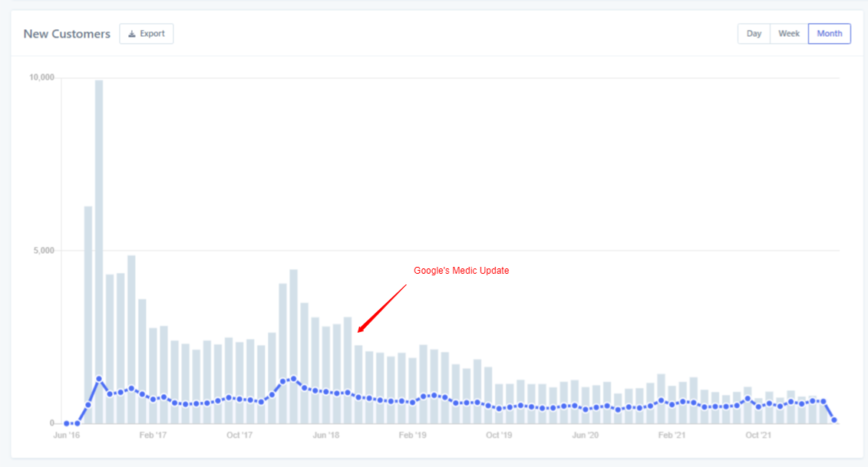Click the Jun '20 axis label
This screenshot has height=467, width=868.
(585, 436)
